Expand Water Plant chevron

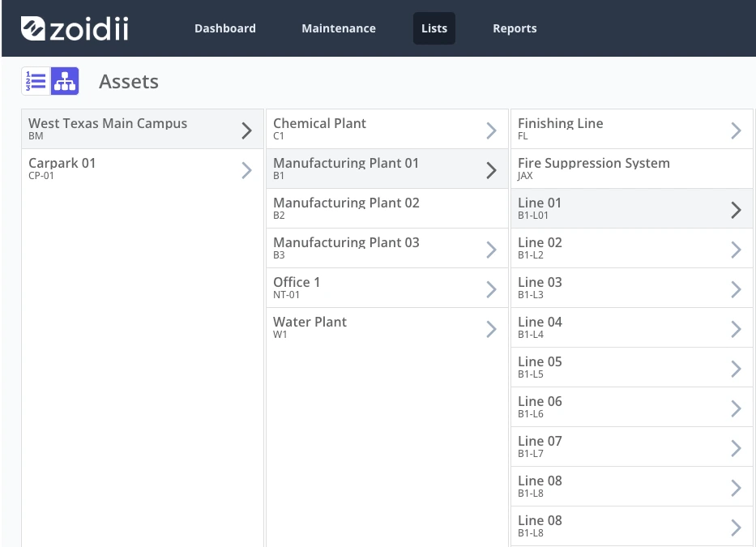[x=491, y=329]
